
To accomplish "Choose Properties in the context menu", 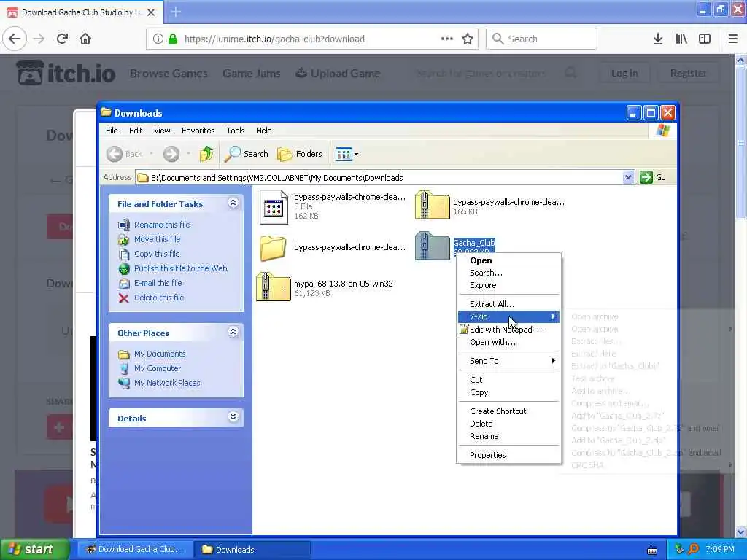I will point(508,455).
